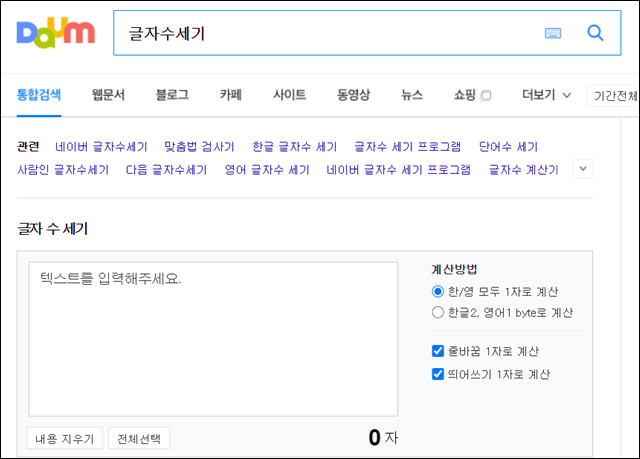Click the 내용 지우기 button
Image resolution: width=640 pixels, height=459 pixels.
pos(64,439)
